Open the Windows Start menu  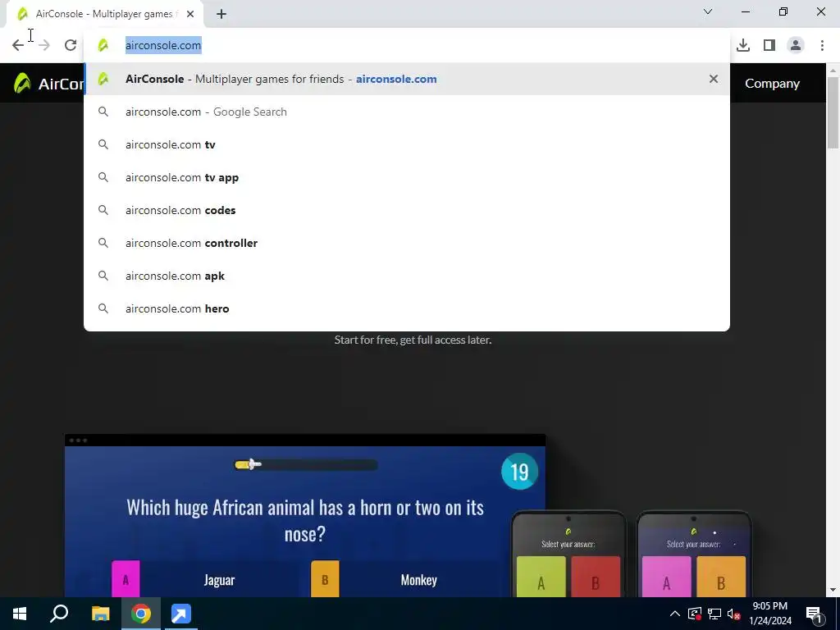pyautogui.click(x=20, y=614)
